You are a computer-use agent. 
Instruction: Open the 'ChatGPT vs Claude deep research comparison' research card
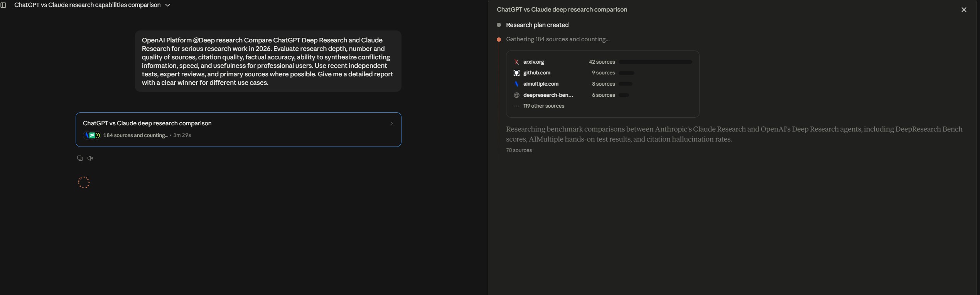[238, 130]
